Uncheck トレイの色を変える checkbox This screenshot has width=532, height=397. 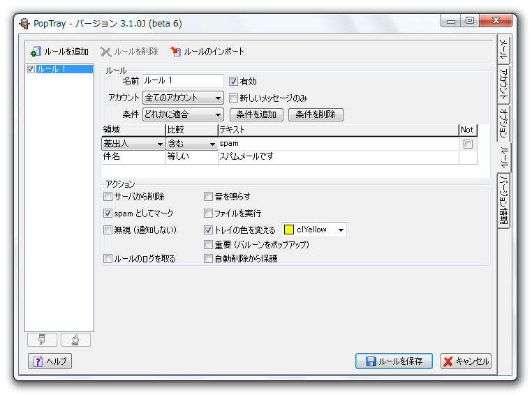208,230
